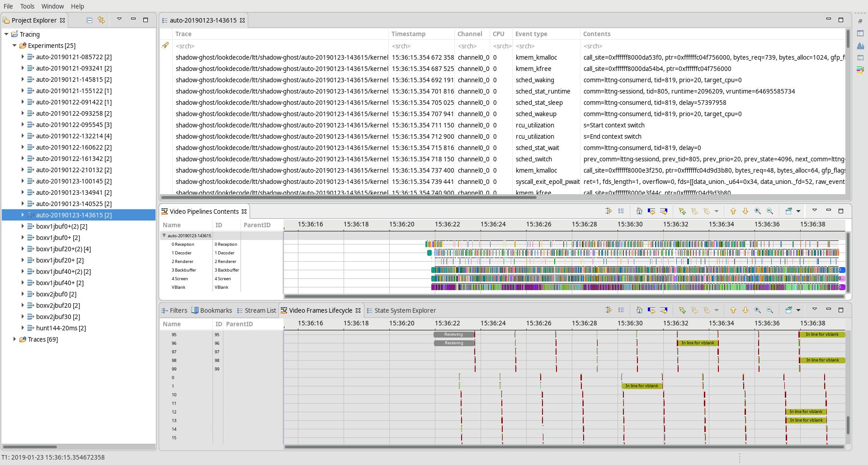Click the Event type search field
The image size is (868, 465).
(x=547, y=46)
